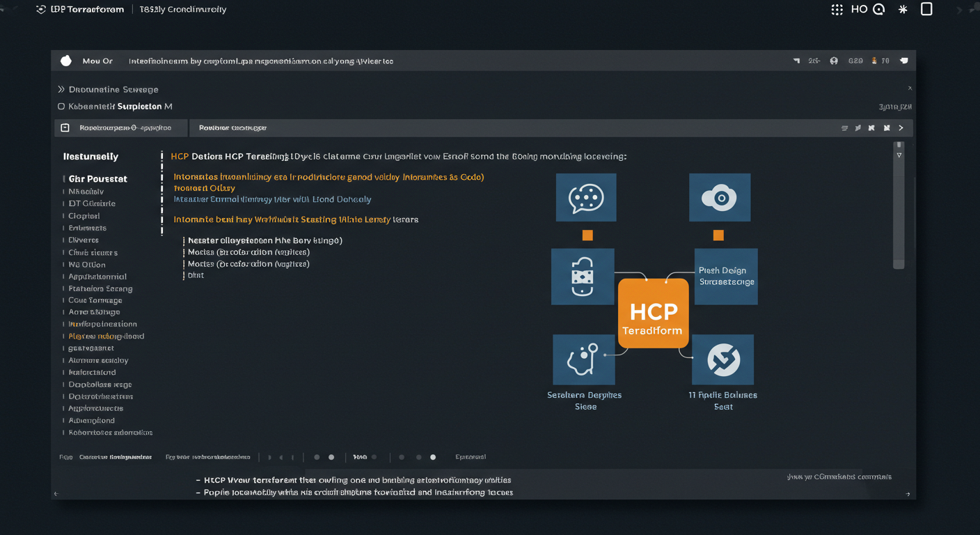Expand the 'Dreounetine Sewege' double chevron

pyautogui.click(x=61, y=89)
